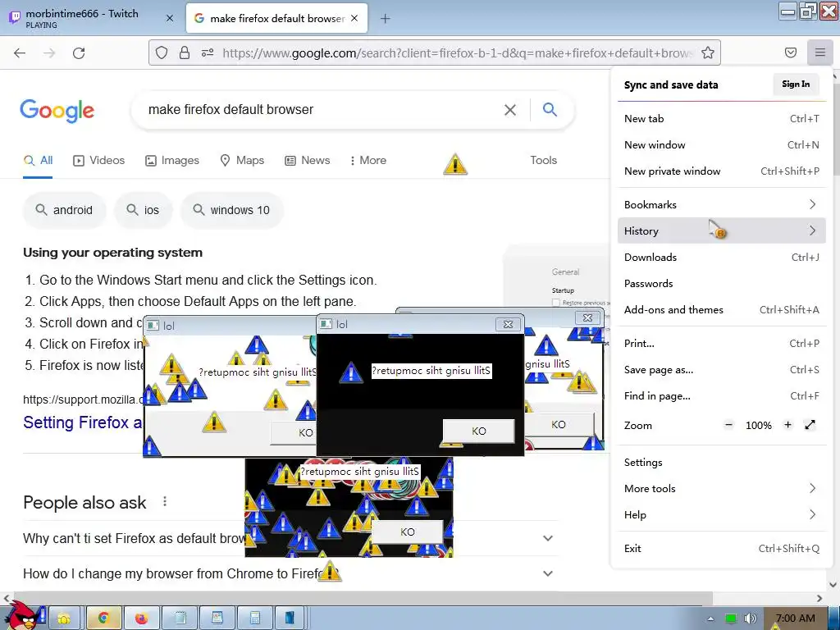Bookmark this page with the star icon

click(x=708, y=52)
